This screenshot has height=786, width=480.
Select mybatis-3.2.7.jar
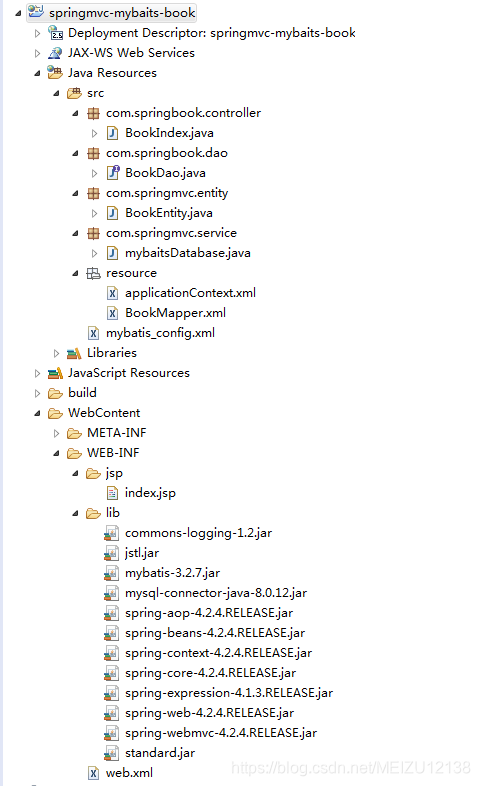[172, 573]
